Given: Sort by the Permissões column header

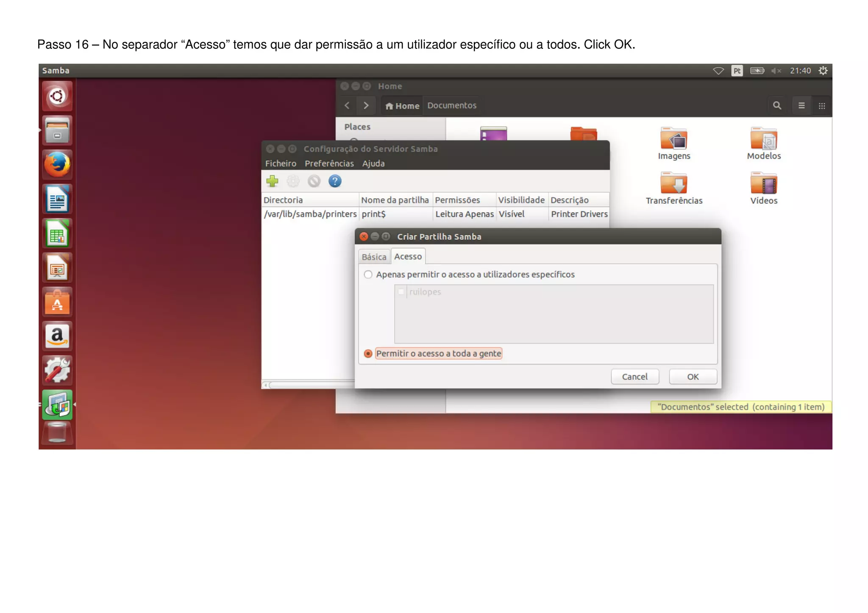Looking at the screenshot, I should 465,200.
